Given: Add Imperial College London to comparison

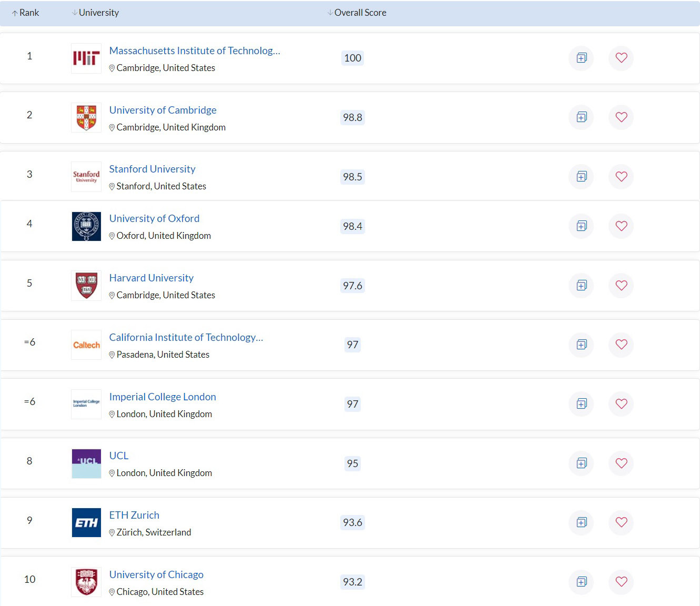Looking at the screenshot, I should coord(581,403).
